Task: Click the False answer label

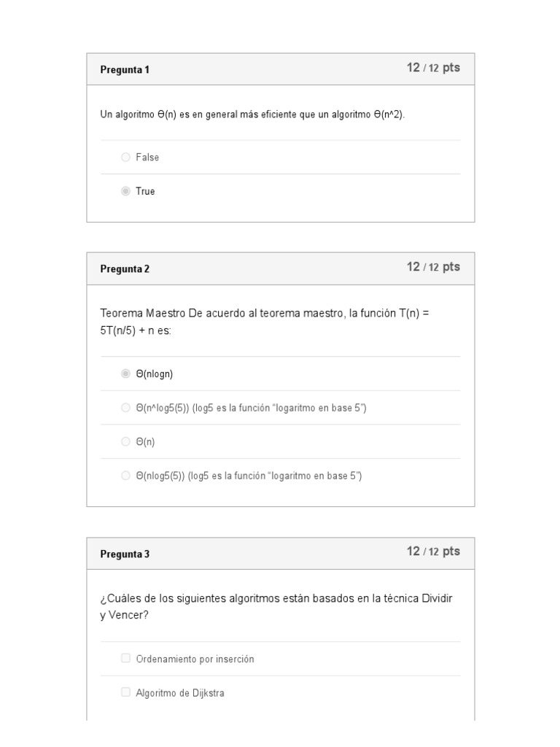Action: pos(147,157)
